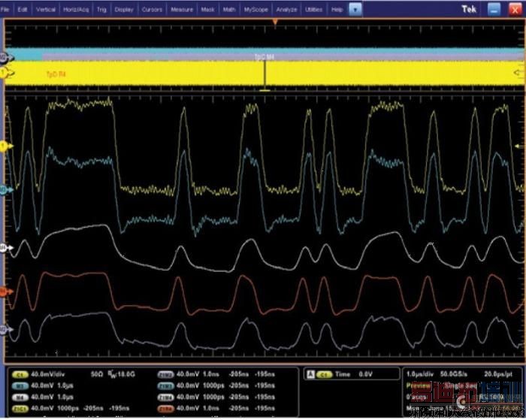Click the 50Ω termination readout
This screenshot has height=420, width=526.
[97, 374]
